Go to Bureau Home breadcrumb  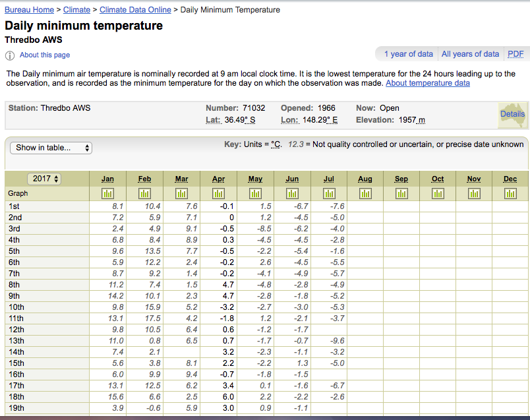click(29, 10)
